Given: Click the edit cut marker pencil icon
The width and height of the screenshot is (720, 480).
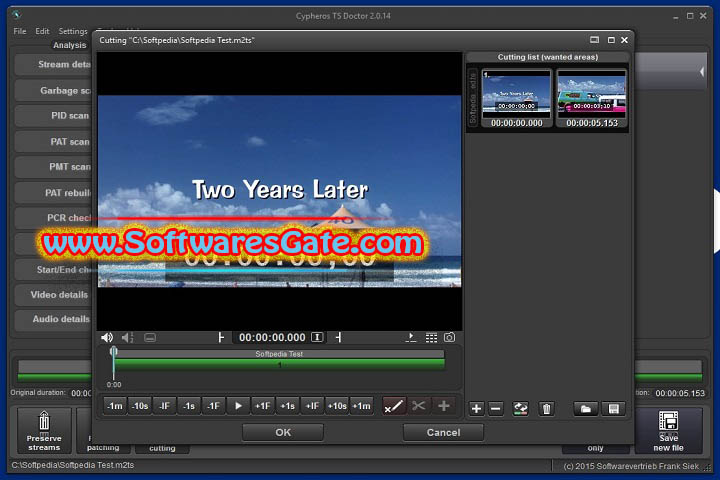Looking at the screenshot, I should (x=394, y=406).
